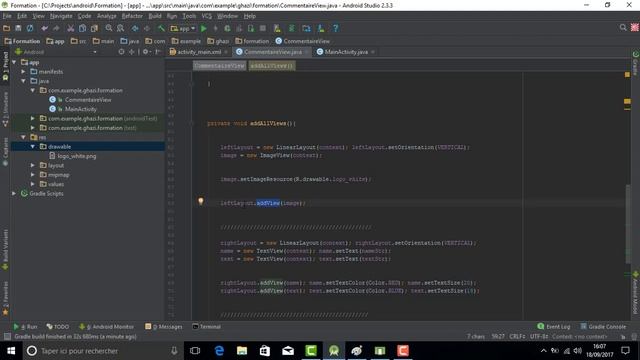Viewport: 640px width, 360px height.
Task: Click the Cut scissors icon
Action: tap(71, 28)
